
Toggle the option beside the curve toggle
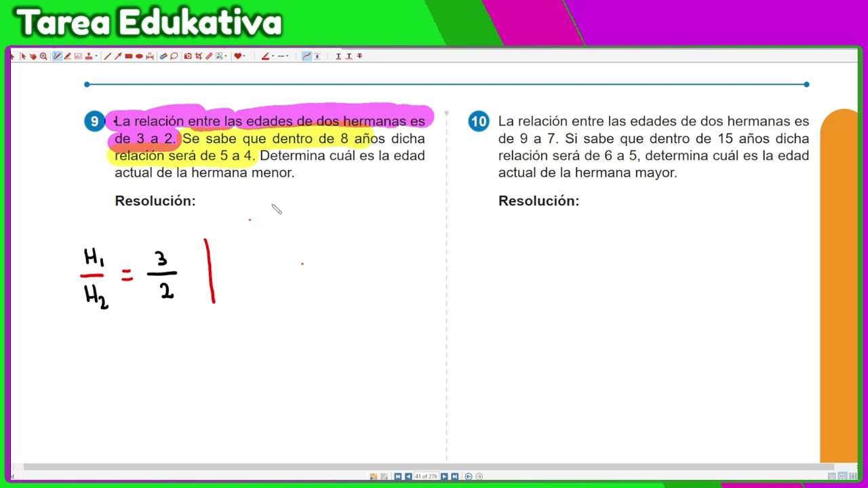(317, 56)
